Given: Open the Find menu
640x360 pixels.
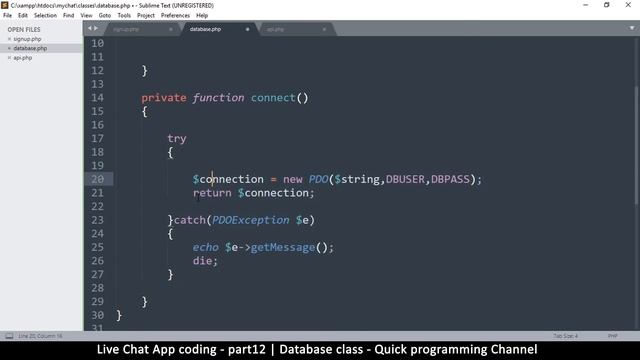Looking at the screenshot, I should [x=68, y=16].
